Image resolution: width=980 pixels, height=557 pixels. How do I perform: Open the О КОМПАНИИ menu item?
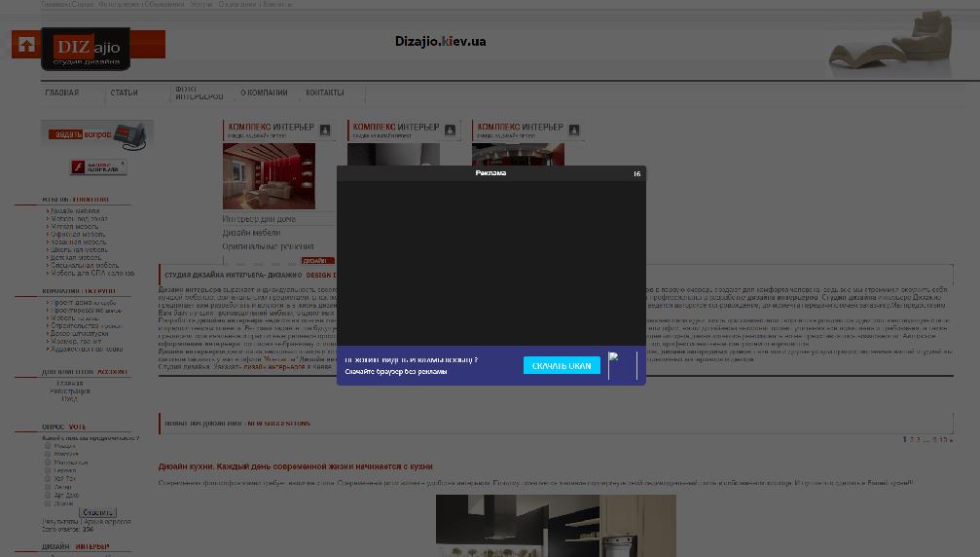click(x=264, y=93)
